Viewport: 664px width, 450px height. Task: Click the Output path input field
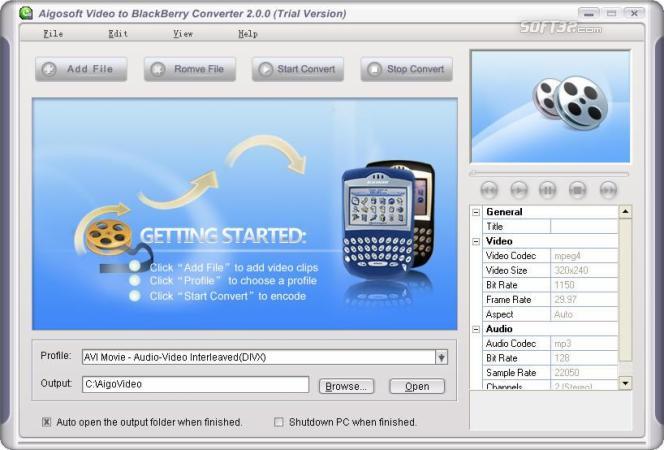click(x=196, y=384)
